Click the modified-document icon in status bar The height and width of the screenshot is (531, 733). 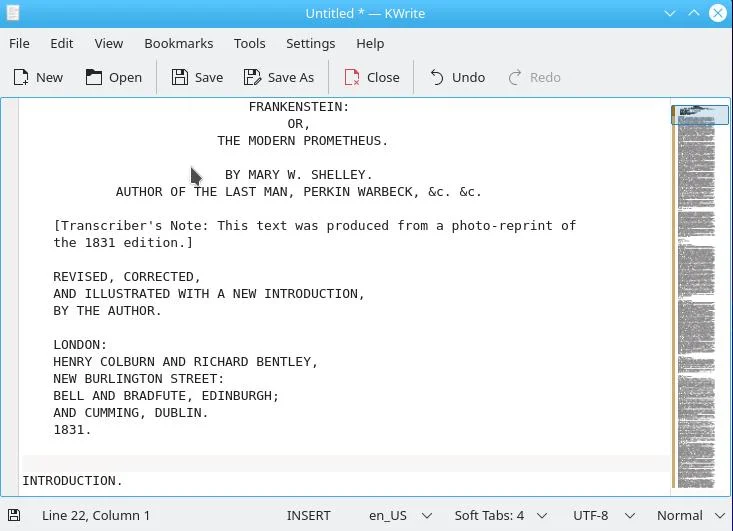pyautogui.click(x=14, y=515)
